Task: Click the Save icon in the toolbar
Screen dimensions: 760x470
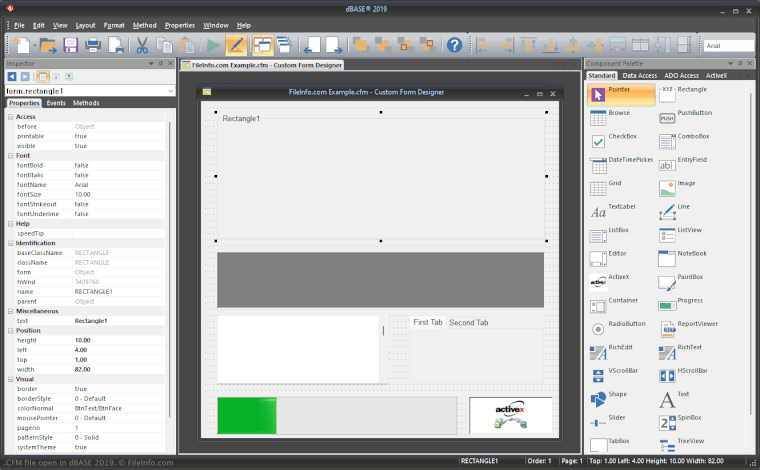Action: [71, 45]
